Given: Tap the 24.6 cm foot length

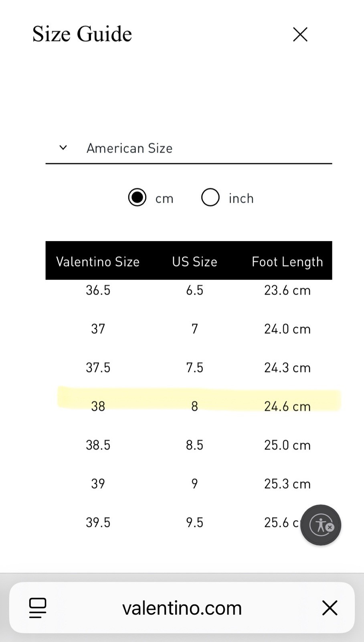Looking at the screenshot, I should coord(287,406).
